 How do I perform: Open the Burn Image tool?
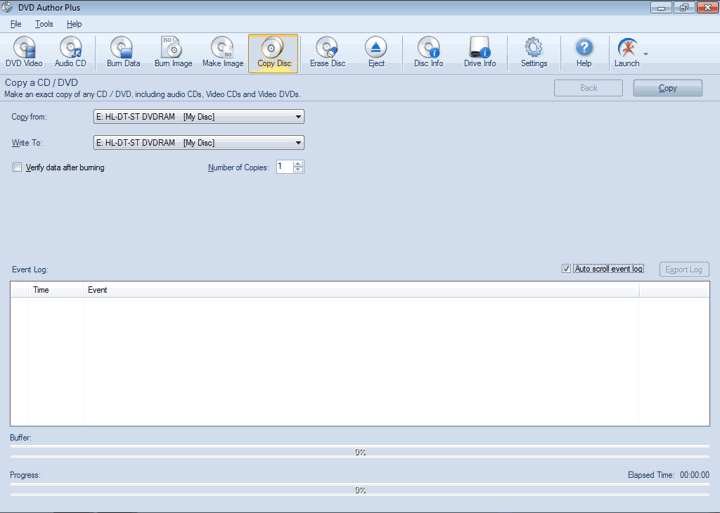(173, 53)
